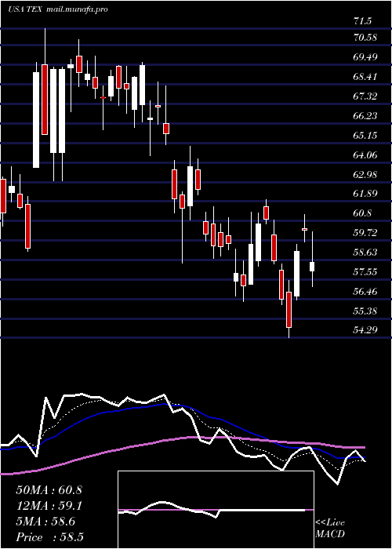392x549 pixels.
Task: Click the 71.5 price axis label
Action: pyautogui.click(x=362, y=21)
